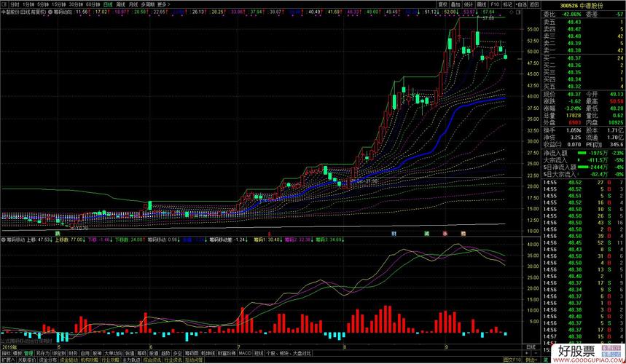Viewport: 626px width, 364px height.
Task: Switch to 分时 intraday chart tab
Action: [x=15, y=4]
